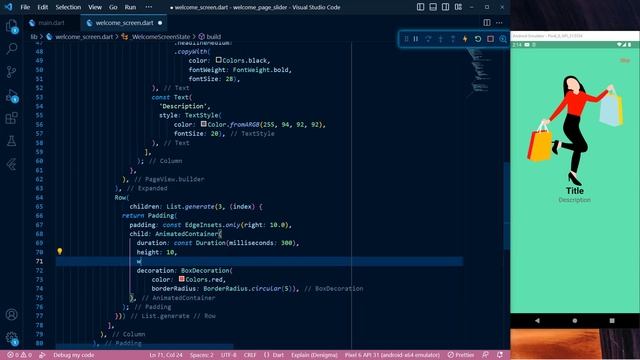The width and height of the screenshot is (640, 360).
Task: Click the unsaved dot on welcome_screen.dart tab
Action: tap(160, 23)
